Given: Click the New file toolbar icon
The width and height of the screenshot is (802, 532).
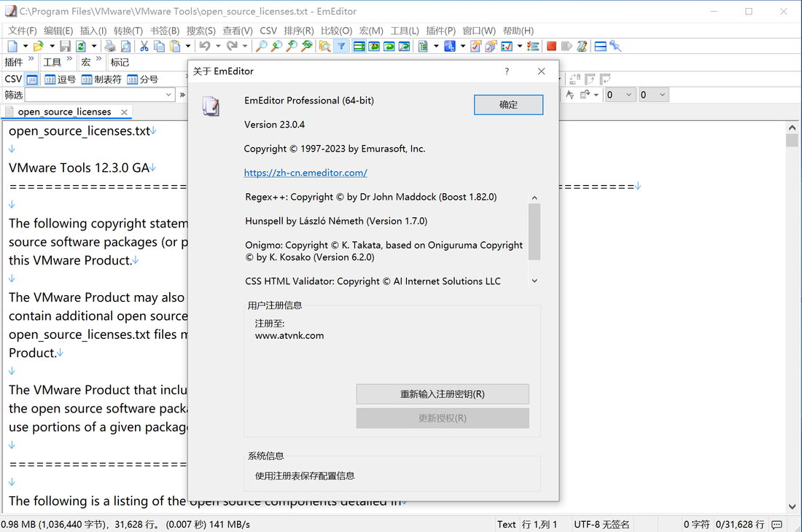Looking at the screenshot, I should 12,47.
